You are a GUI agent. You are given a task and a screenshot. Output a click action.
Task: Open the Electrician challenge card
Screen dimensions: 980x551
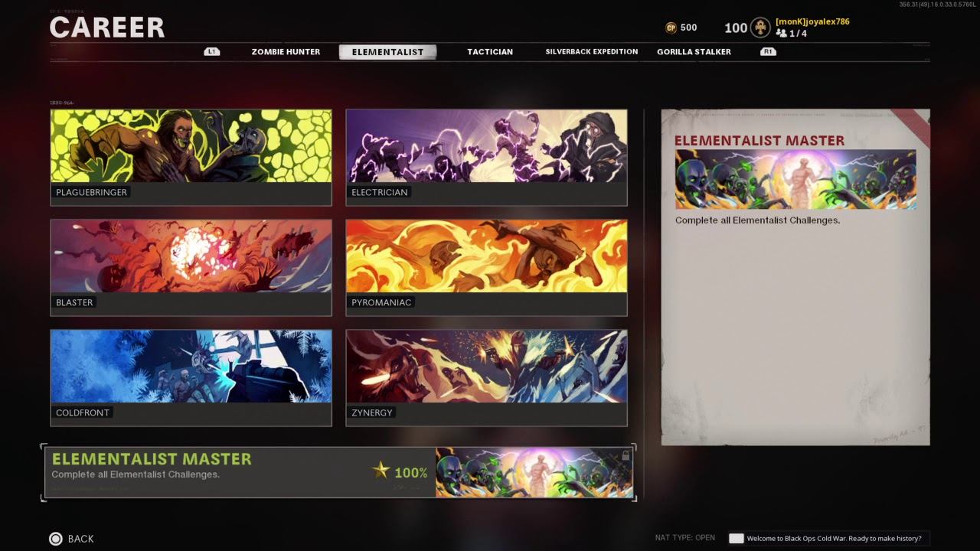click(x=486, y=158)
